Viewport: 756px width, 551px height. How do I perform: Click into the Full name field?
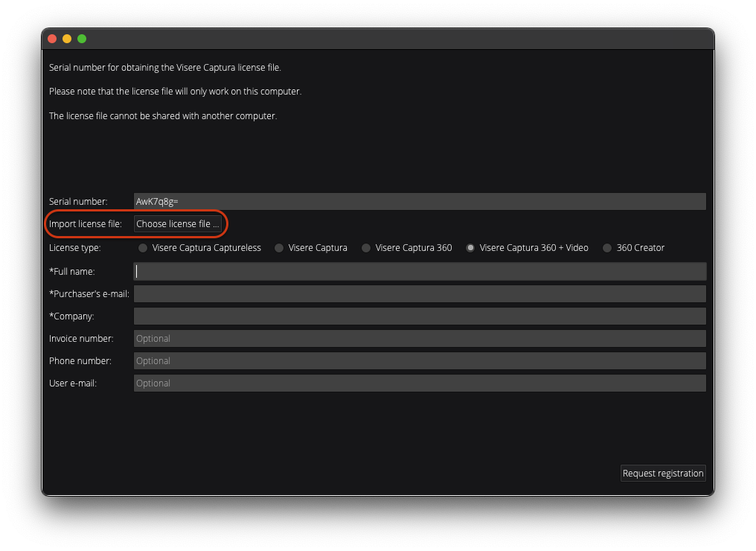point(420,271)
